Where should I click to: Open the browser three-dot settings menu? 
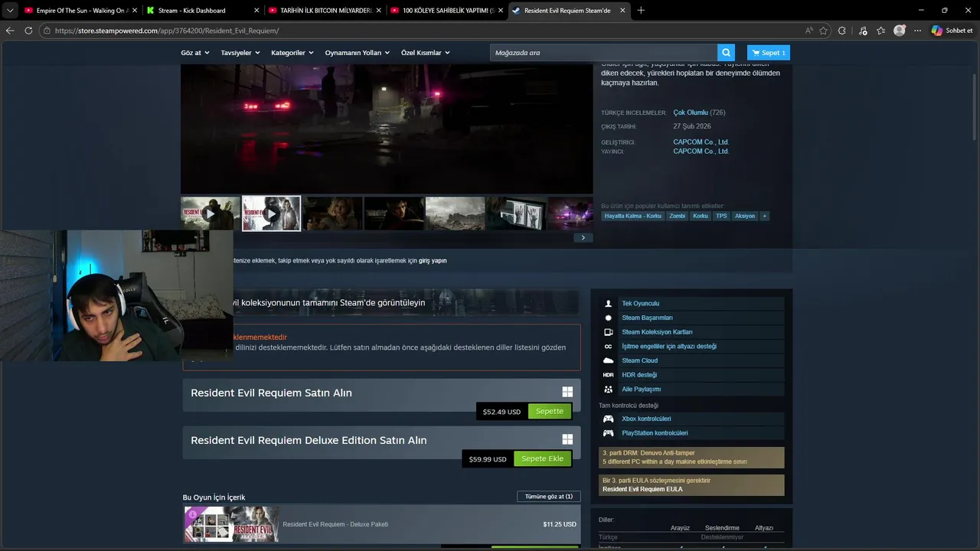click(916, 31)
